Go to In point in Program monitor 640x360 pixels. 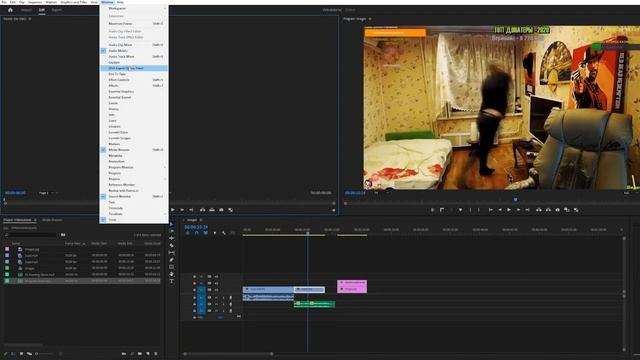pos(491,210)
